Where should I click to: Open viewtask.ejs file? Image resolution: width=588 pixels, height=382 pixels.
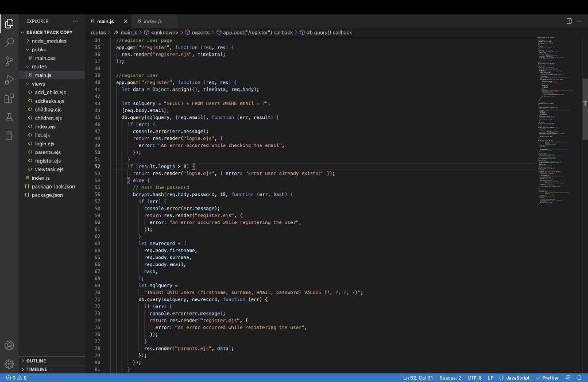[x=52, y=169]
